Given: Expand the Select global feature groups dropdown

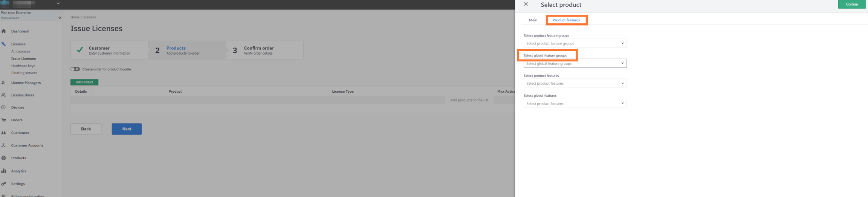Looking at the screenshot, I should [x=575, y=63].
